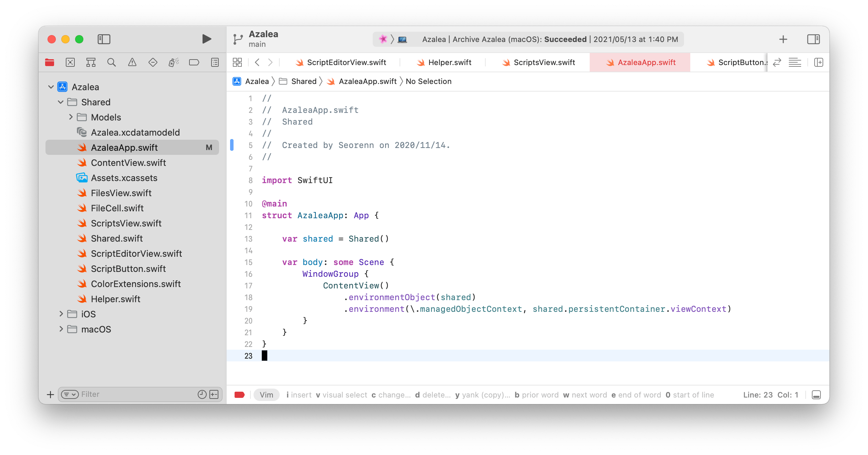Open the Report navigator icon
This screenshot has height=455, width=868.
point(215,62)
